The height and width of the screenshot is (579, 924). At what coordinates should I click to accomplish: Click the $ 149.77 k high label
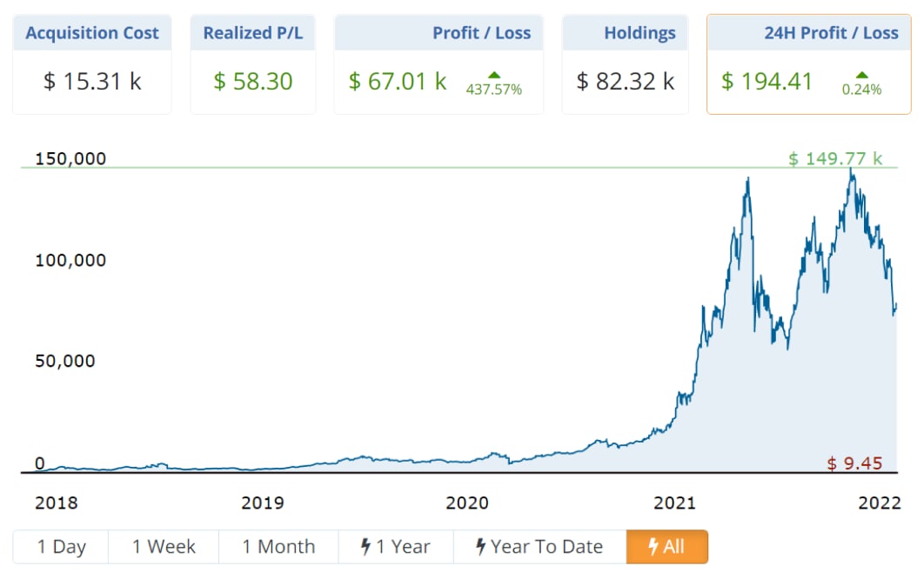[834, 158]
